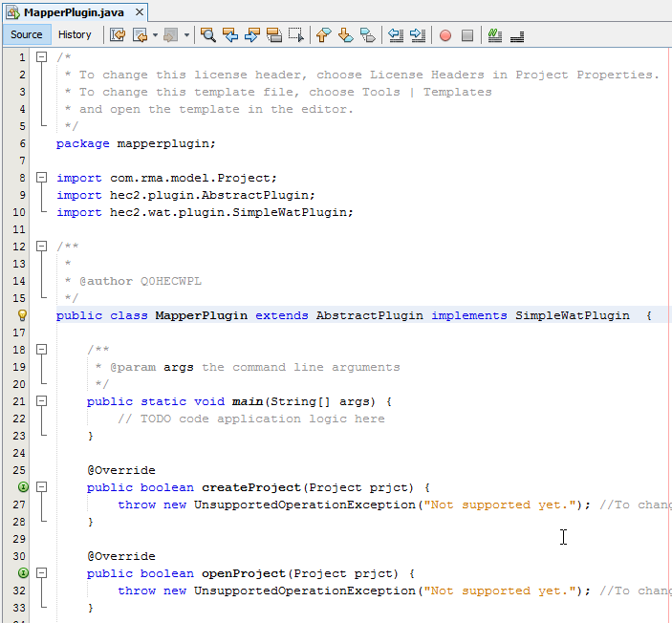This screenshot has width=672, height=623.
Task: Shift Line Right toolbar icon
Action: [x=418, y=34]
